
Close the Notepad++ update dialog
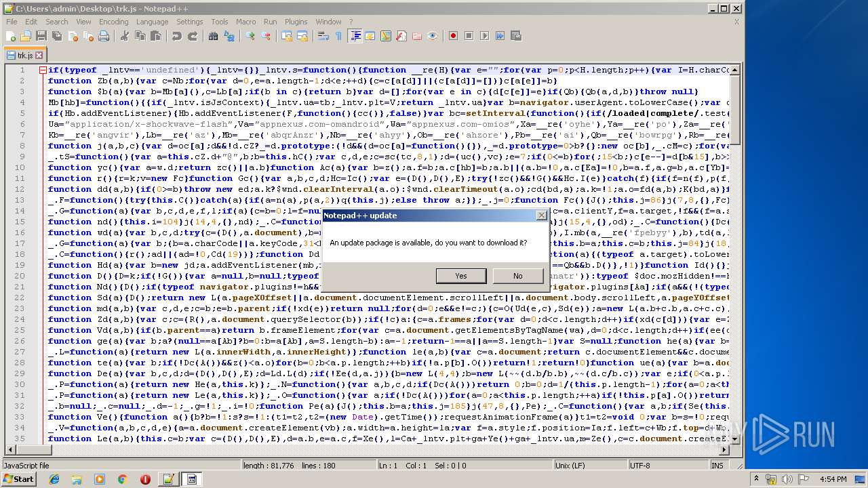tap(541, 216)
